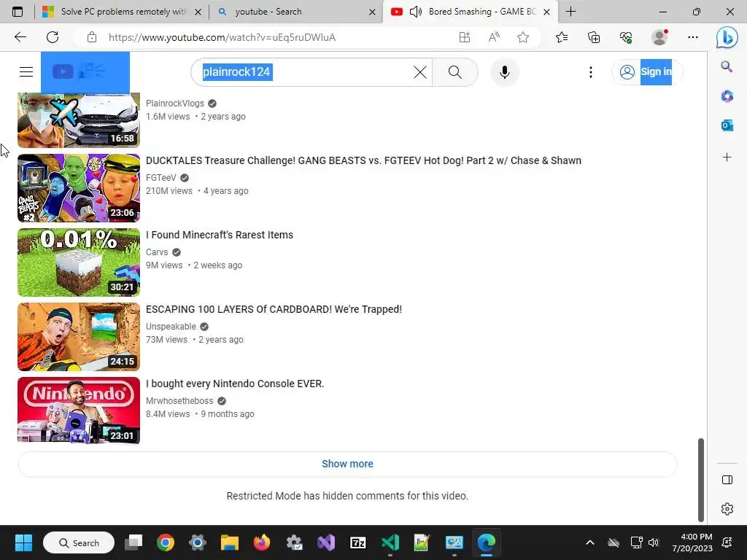Open ESCAPING 100 LAYERS Of CARDBOARD video
The height and width of the screenshot is (560, 747).
click(x=274, y=309)
